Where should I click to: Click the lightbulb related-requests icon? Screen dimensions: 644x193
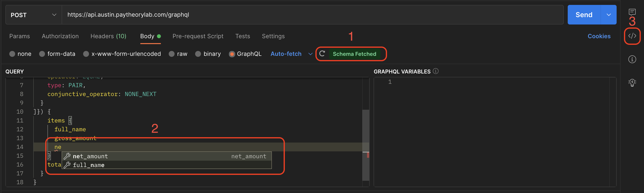(632, 83)
